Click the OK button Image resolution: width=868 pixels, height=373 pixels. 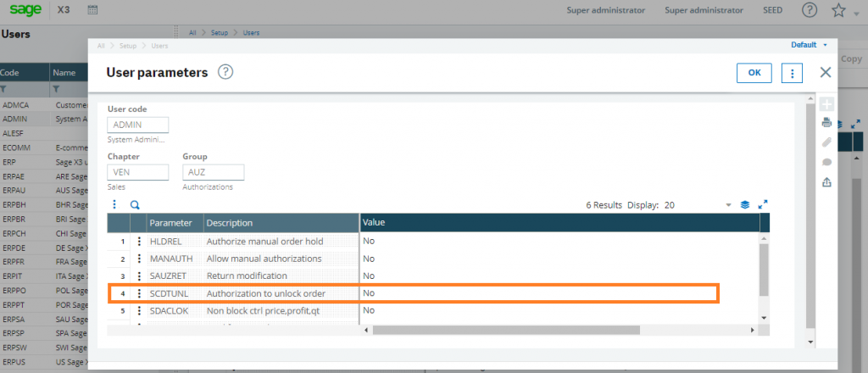click(754, 73)
